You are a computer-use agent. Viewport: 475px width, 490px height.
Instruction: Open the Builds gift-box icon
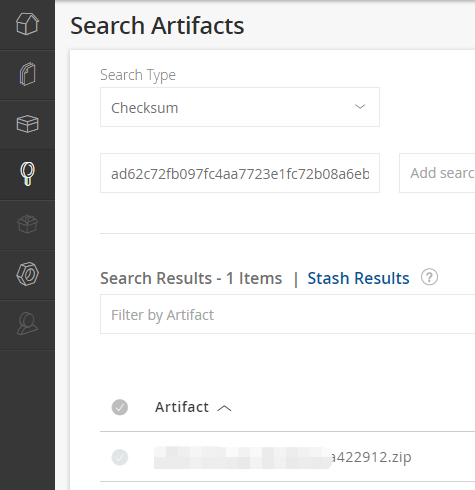click(x=27, y=224)
